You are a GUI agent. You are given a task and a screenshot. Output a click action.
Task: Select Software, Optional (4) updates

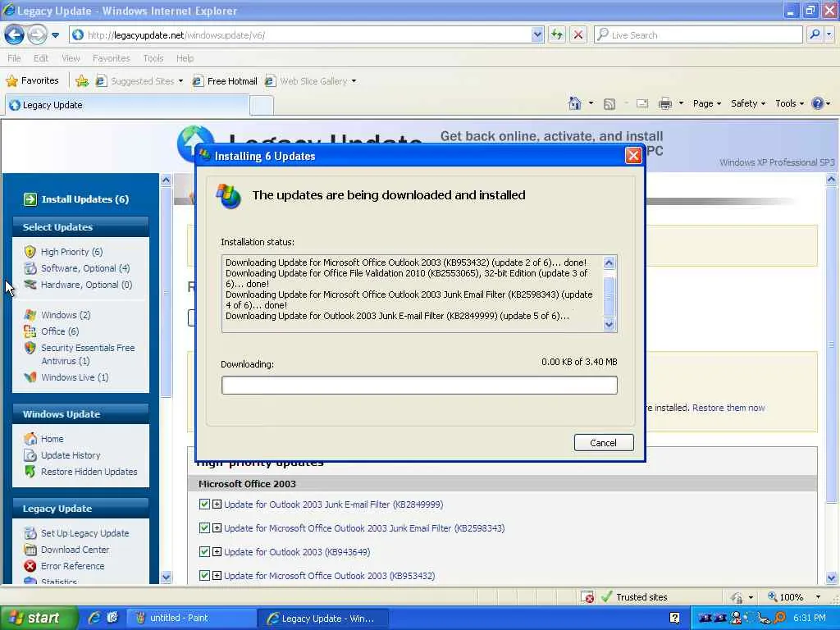click(85, 268)
